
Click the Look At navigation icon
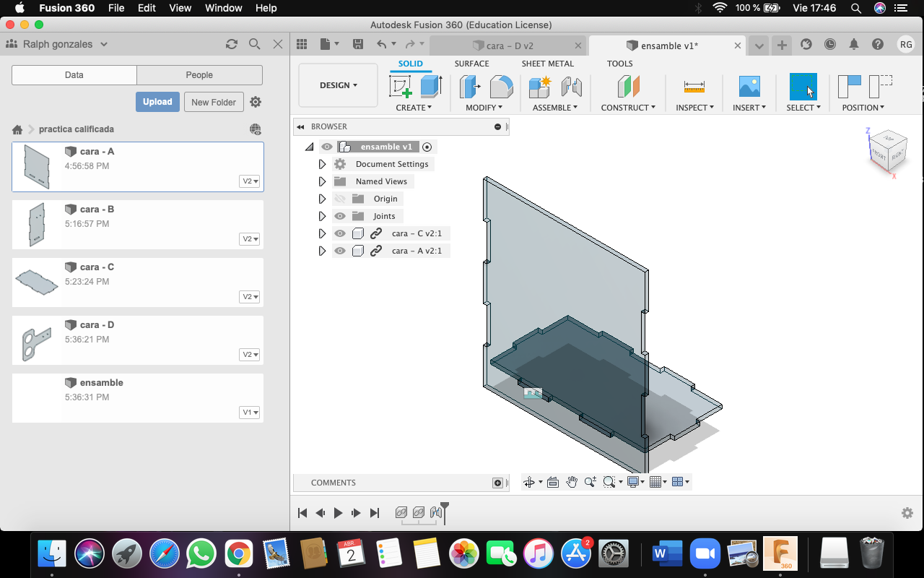click(x=553, y=482)
